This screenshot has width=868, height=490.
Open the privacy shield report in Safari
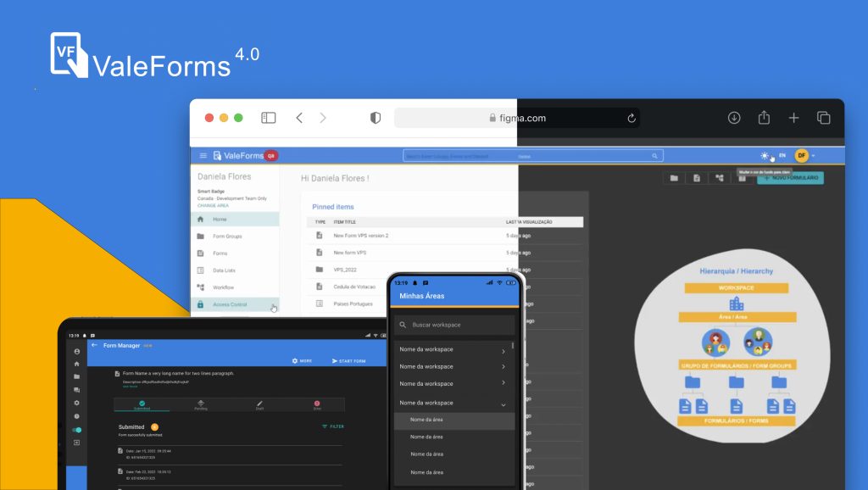point(376,118)
